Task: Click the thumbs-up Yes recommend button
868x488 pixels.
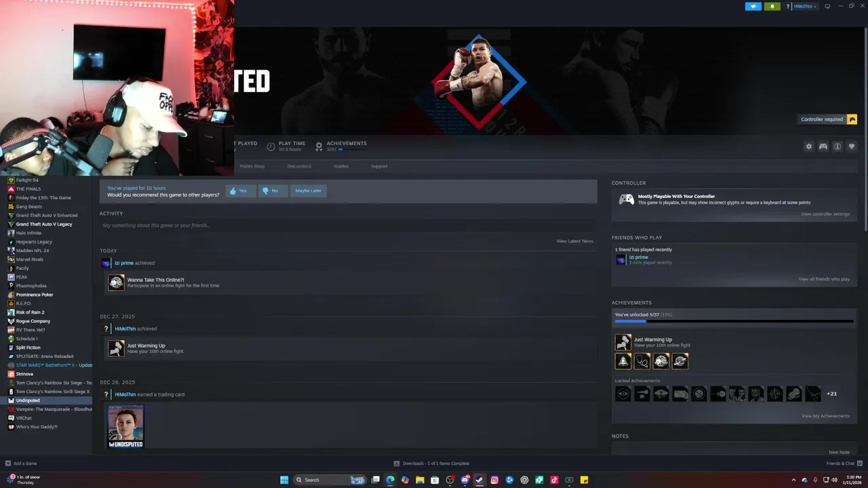Action: [x=239, y=191]
